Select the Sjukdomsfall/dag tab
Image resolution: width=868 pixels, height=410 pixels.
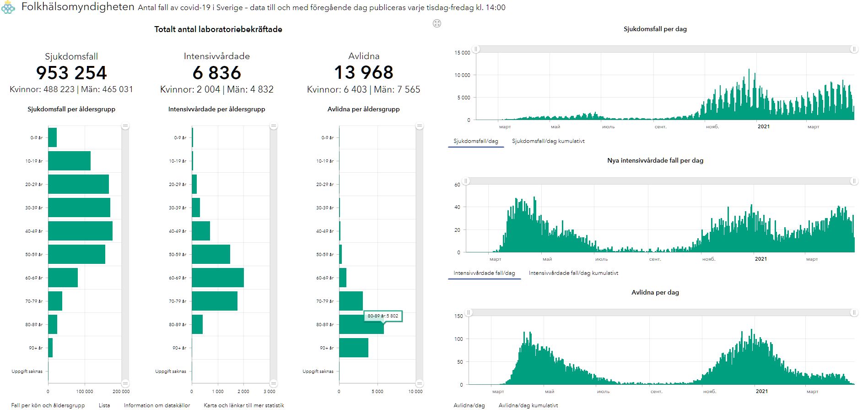click(475, 141)
